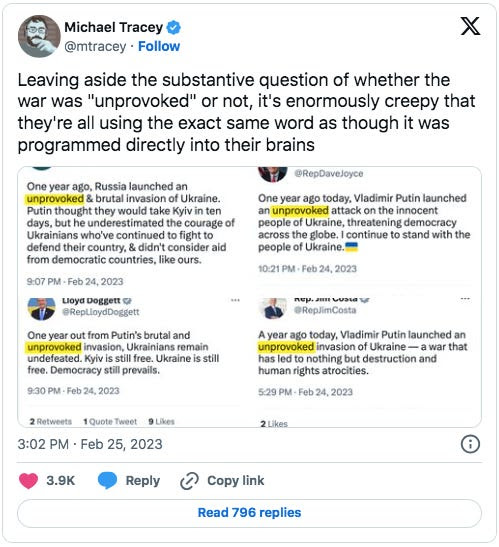Follow the @mtracey account
499x547 pixels.
pos(159,46)
